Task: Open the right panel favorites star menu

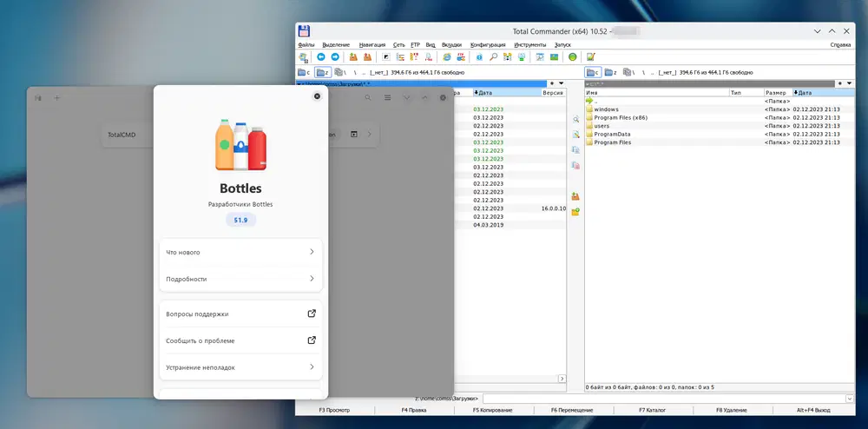Action: click(x=840, y=83)
